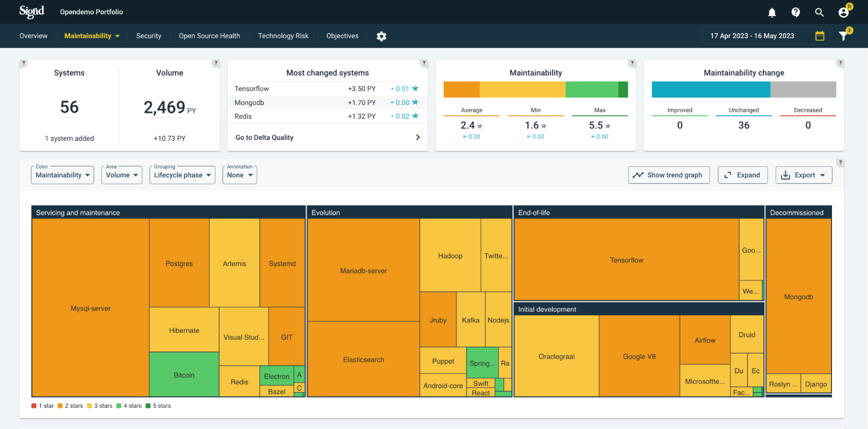Click the Decommissioned group header
The width and height of the screenshot is (868, 429).
click(x=799, y=213)
